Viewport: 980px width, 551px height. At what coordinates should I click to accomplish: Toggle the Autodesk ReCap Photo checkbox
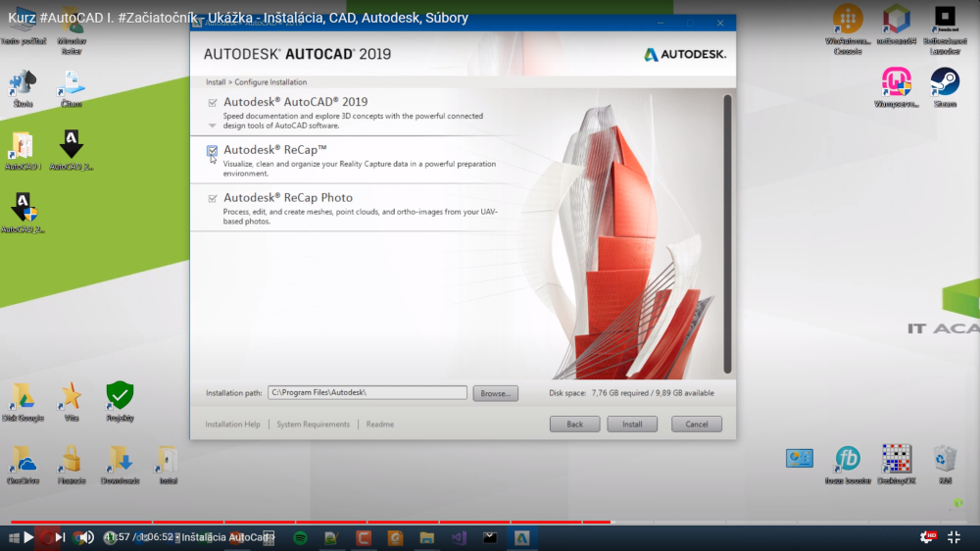coord(213,199)
